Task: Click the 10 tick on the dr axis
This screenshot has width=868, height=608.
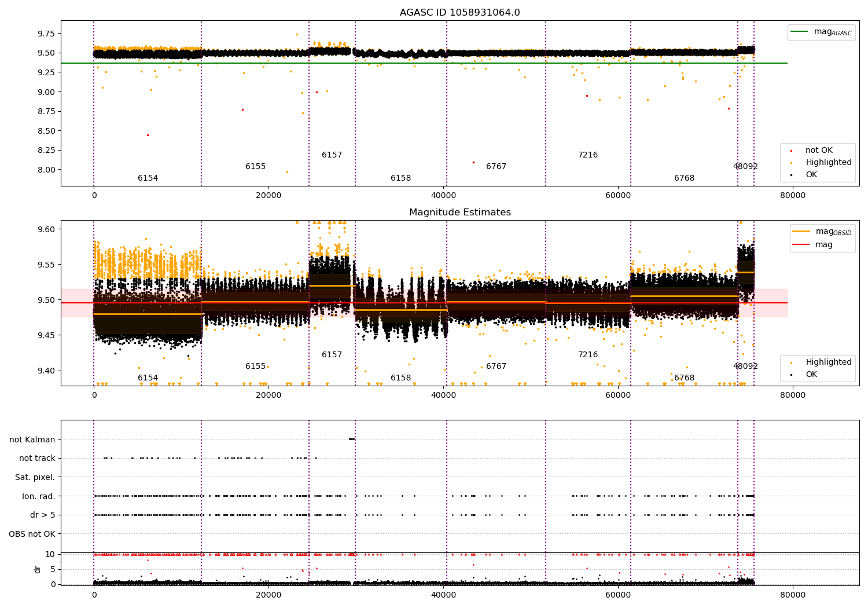Action: coord(50,554)
